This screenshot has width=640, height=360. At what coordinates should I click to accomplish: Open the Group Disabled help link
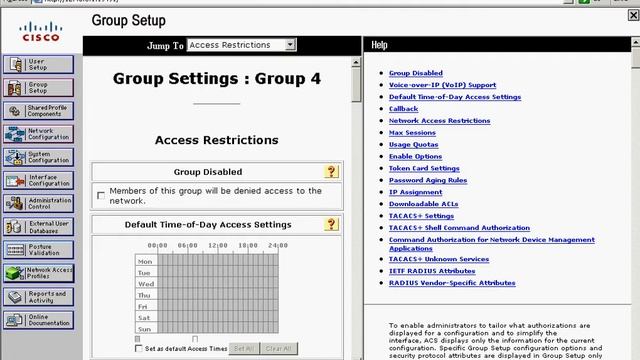point(416,73)
